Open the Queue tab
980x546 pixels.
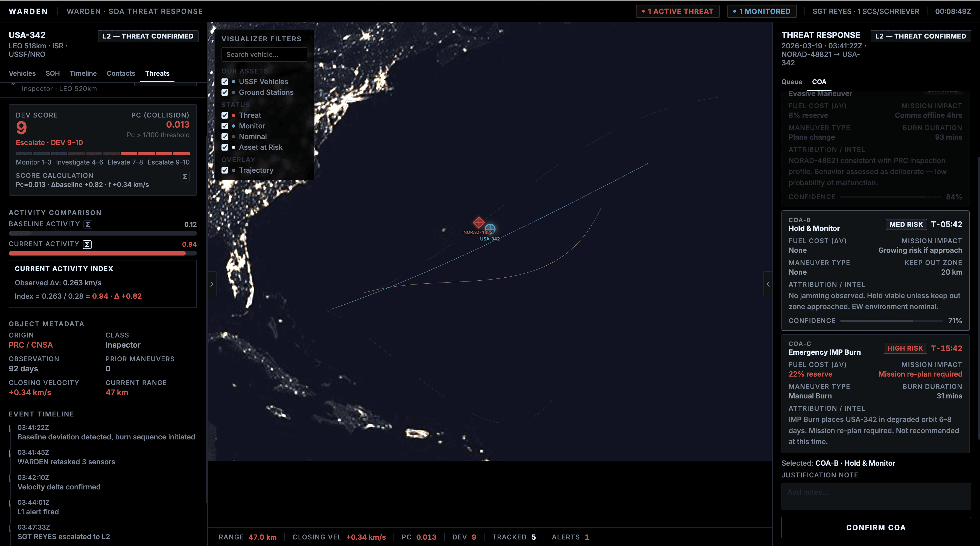[792, 82]
